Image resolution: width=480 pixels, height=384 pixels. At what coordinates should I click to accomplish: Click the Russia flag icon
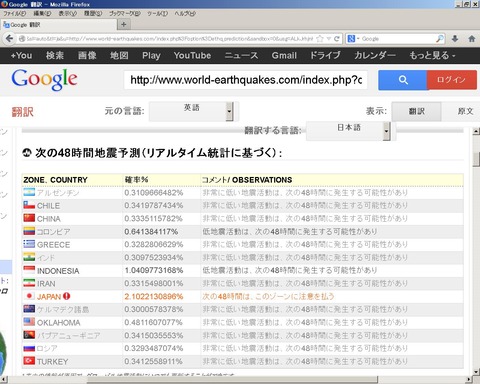(29, 348)
